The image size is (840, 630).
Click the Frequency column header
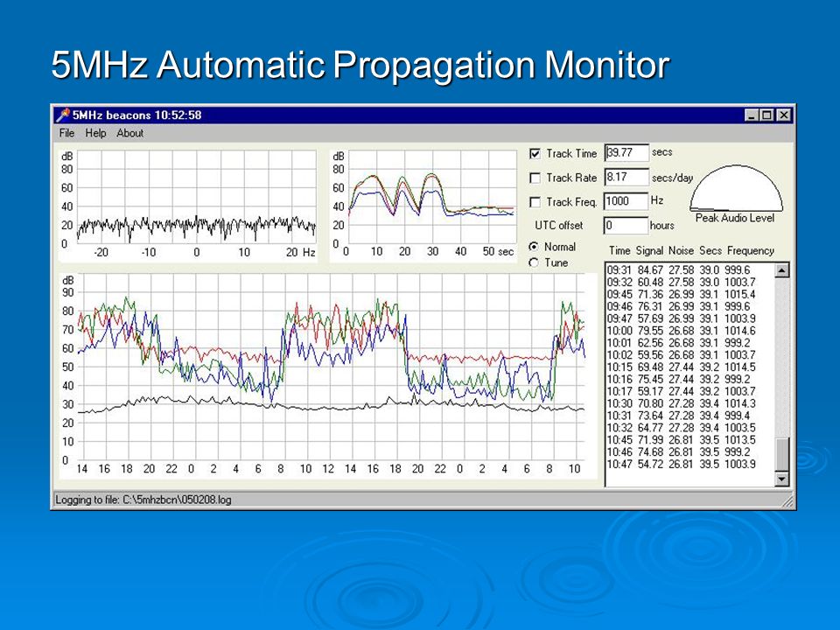(x=751, y=251)
